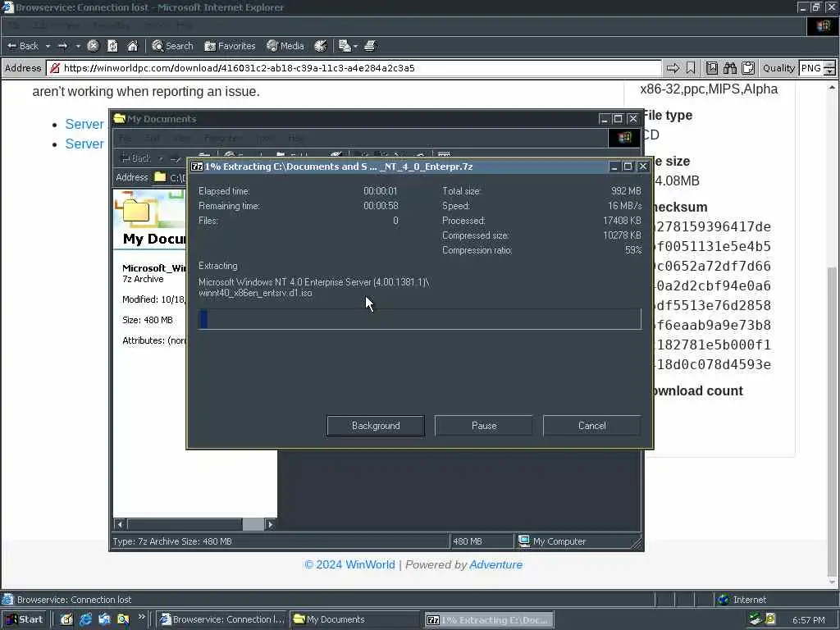The height and width of the screenshot is (630, 840).
Task: Open the Forward history dropdown arrow
Action: point(78,46)
